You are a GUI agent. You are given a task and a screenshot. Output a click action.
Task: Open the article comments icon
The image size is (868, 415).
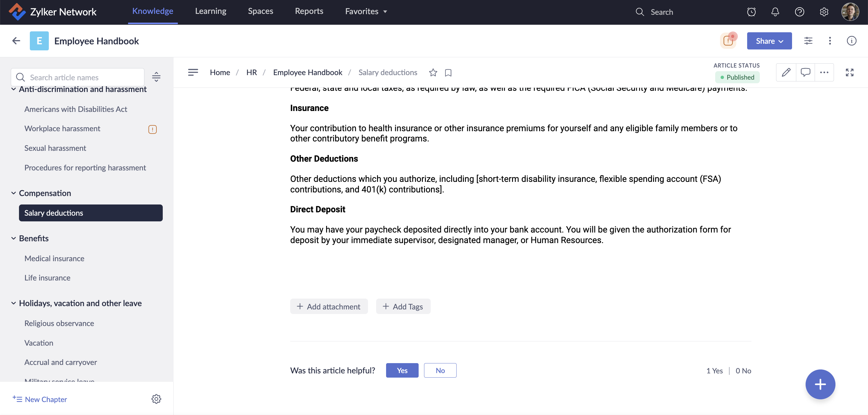(805, 72)
